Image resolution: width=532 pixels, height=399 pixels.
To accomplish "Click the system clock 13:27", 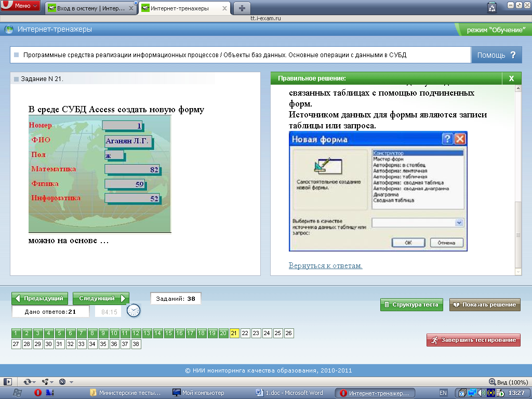I will coord(516,393).
